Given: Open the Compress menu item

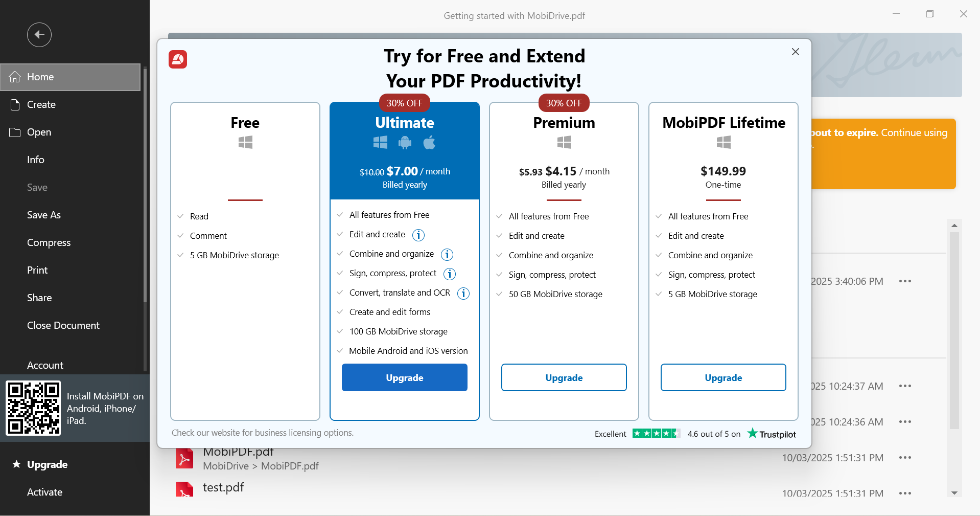Looking at the screenshot, I should (x=49, y=242).
